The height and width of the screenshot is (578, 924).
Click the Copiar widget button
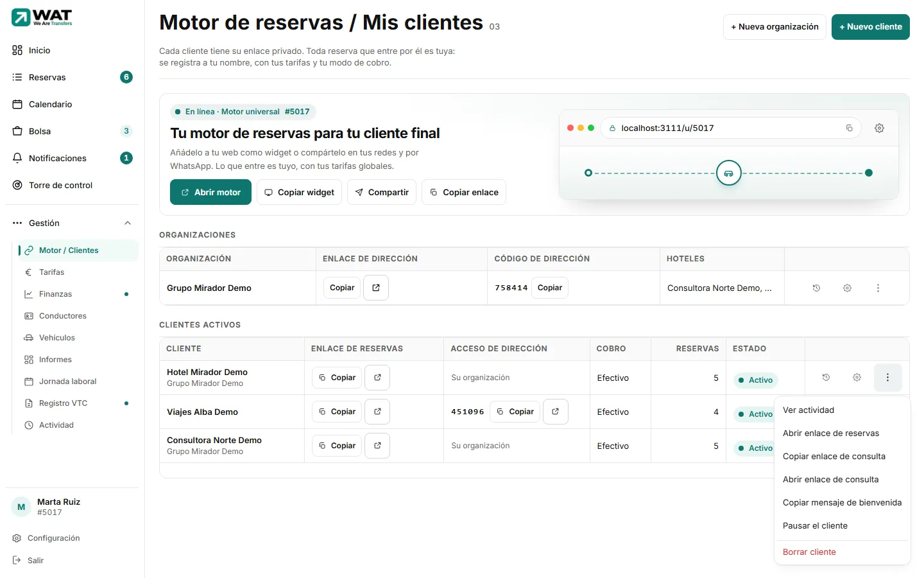299,192
